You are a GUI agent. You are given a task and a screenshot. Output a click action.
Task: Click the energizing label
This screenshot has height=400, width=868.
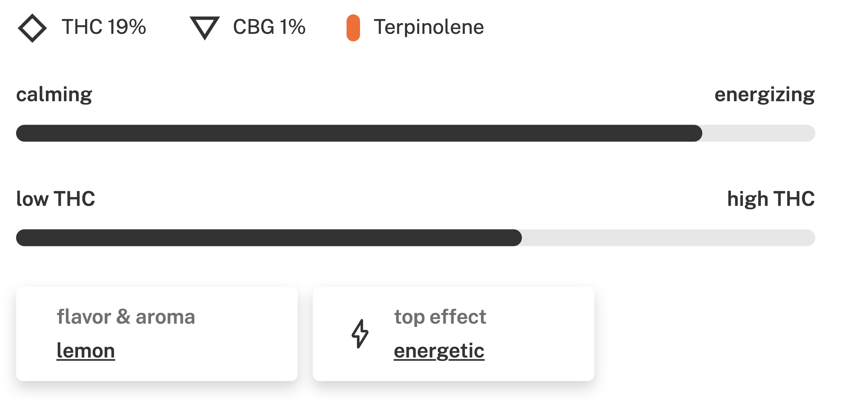pyautogui.click(x=765, y=95)
